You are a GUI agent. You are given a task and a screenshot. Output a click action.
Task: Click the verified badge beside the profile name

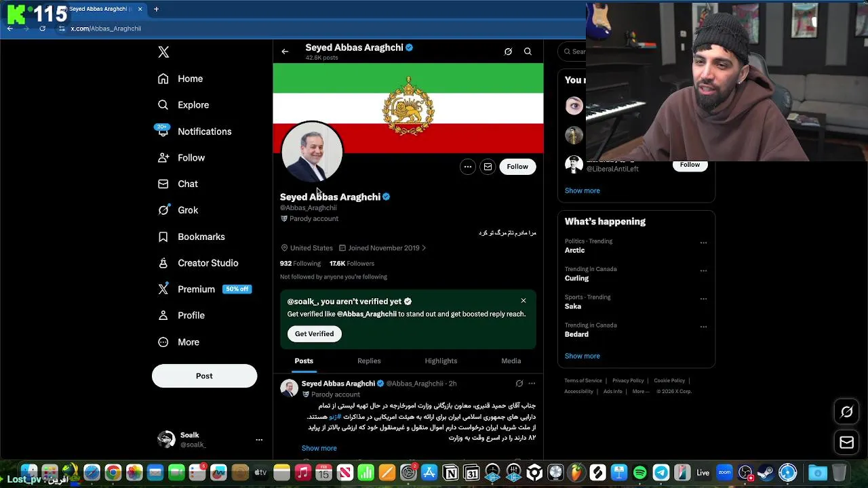tap(386, 197)
